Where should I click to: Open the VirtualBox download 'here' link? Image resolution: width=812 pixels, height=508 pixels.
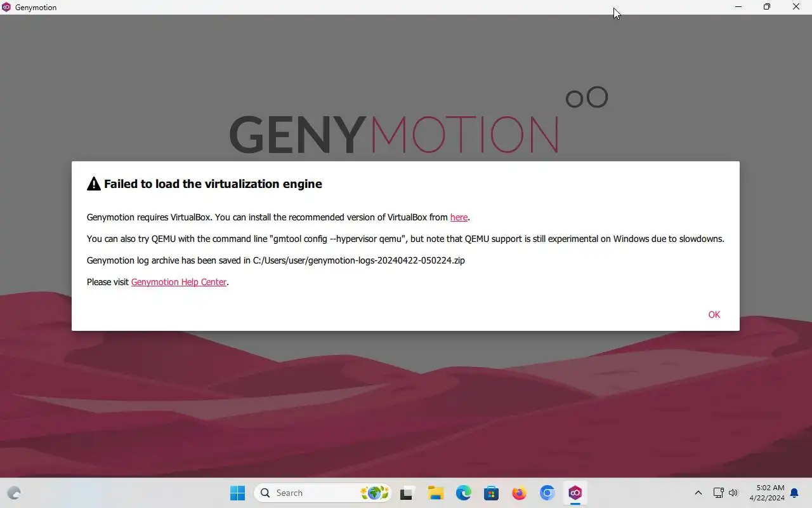coord(459,217)
